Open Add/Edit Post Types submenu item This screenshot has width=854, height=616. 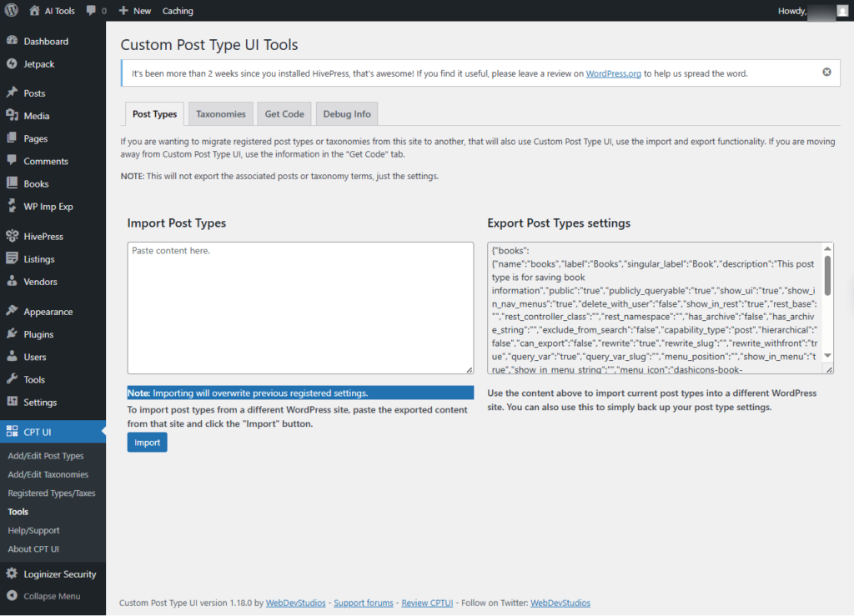46,456
